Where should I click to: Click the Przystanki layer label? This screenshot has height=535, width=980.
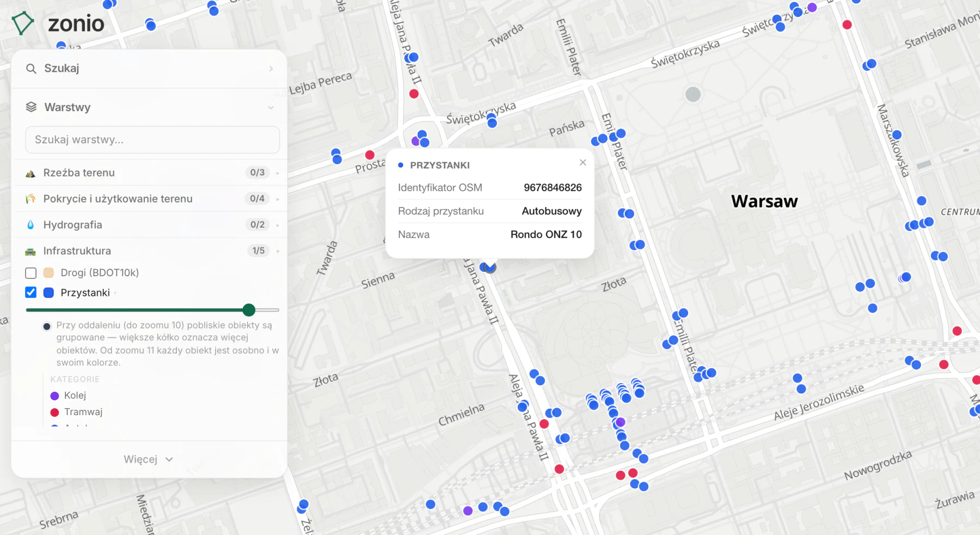(x=85, y=293)
